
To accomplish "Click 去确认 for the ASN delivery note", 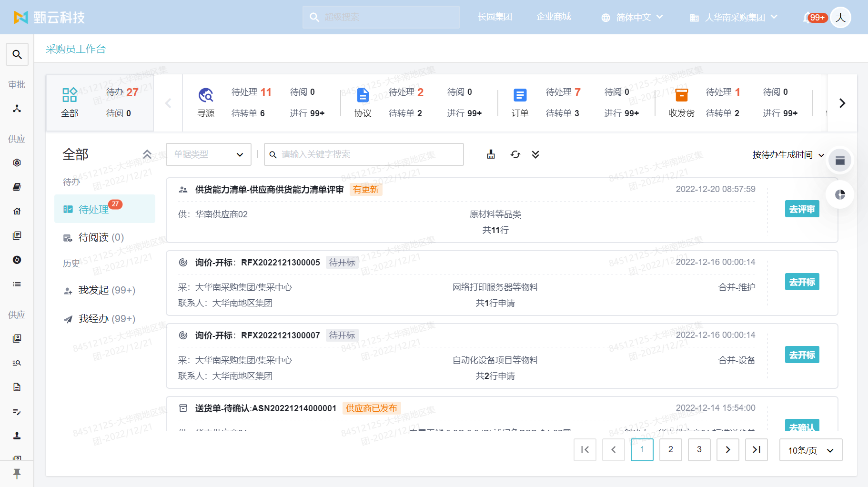I will coord(802,426).
